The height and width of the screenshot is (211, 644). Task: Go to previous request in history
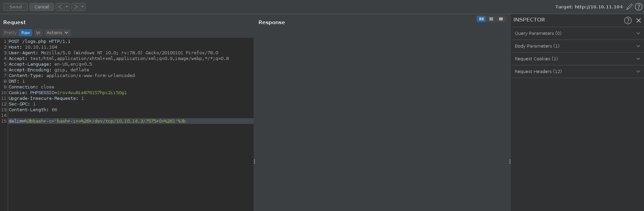coord(60,7)
